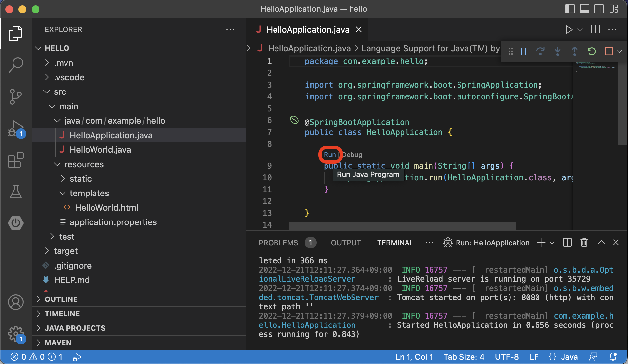Create a new terminal with the plus icon
This screenshot has width=628, height=364.
coord(541,243)
